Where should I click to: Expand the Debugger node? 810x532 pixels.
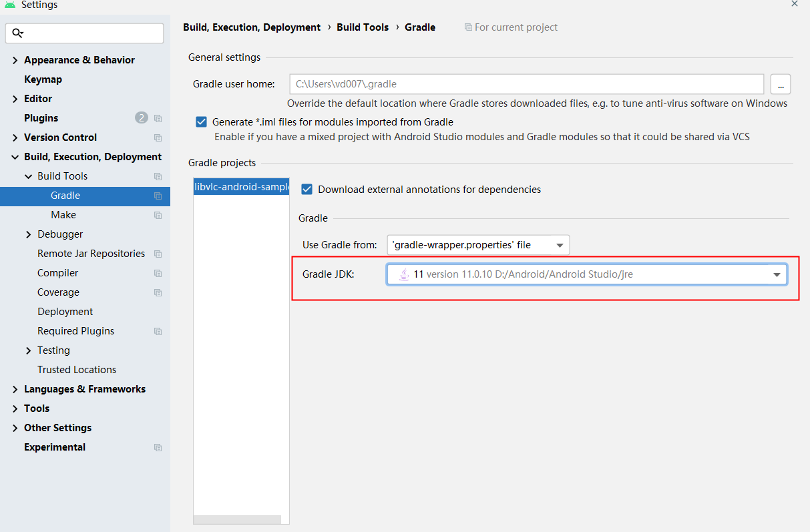click(28, 234)
